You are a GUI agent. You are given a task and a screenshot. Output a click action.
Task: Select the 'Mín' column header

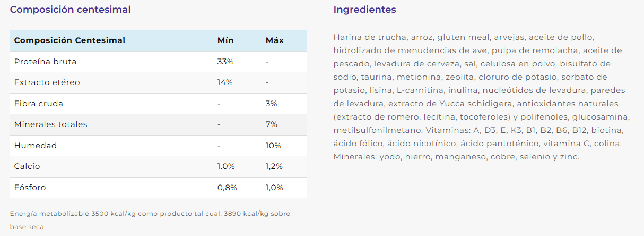click(225, 40)
